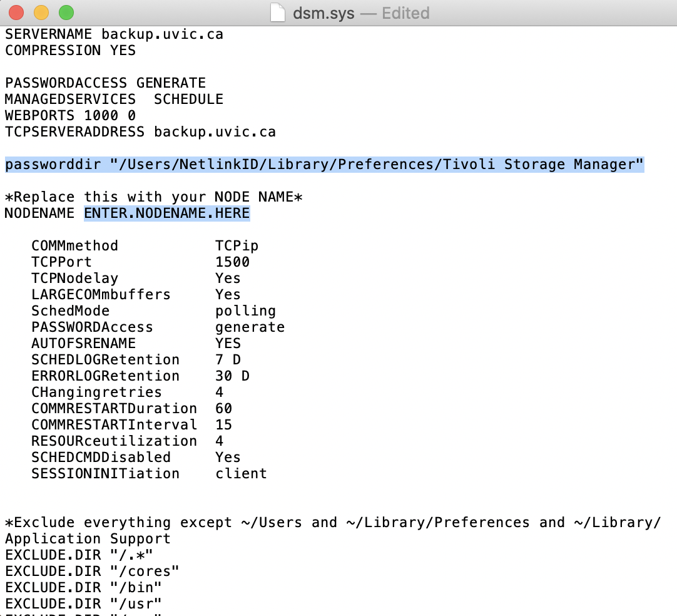This screenshot has height=616, width=677.
Task: Click the EXCLUDE.DIR "/bin" line
Action: click(83, 588)
